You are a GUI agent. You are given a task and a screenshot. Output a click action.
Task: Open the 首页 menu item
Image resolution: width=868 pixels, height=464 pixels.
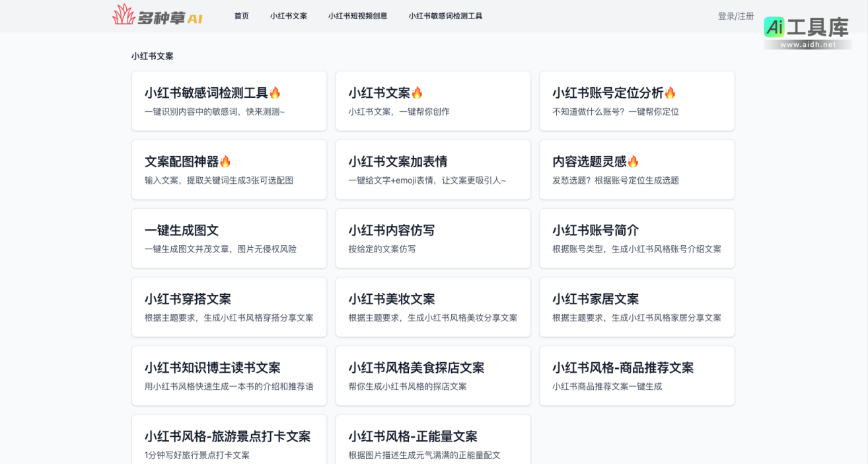point(241,16)
